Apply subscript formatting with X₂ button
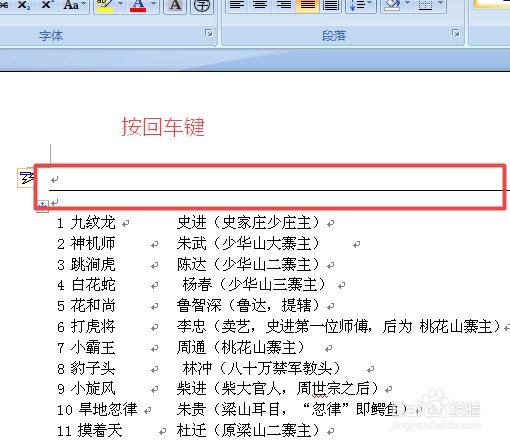Image resolution: width=510 pixels, height=443 pixels. [x=24, y=5]
